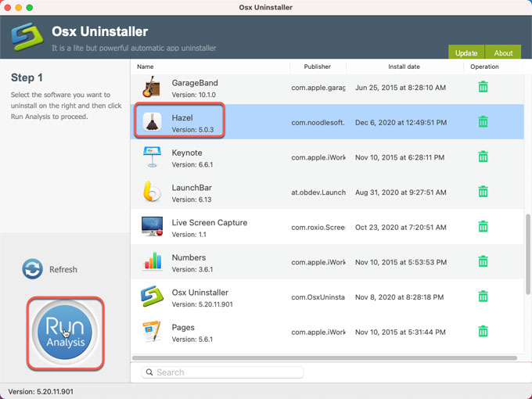
Task: Click the Osx Uninstaller icon in the list
Action: (152, 297)
